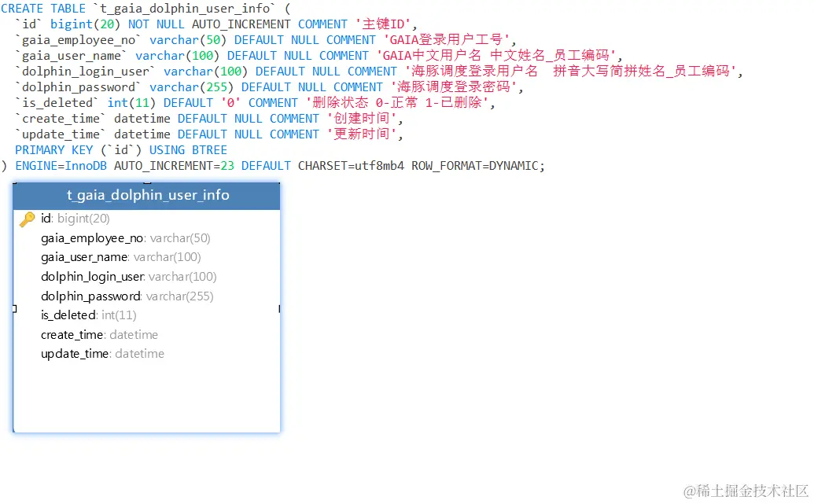Click `dolphin_login_user` column name in SQL code

(86, 72)
